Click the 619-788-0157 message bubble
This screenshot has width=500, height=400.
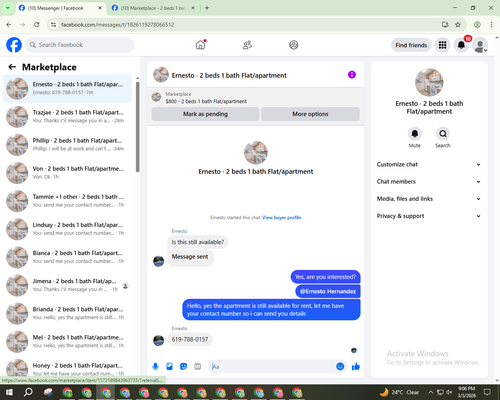[190, 339]
